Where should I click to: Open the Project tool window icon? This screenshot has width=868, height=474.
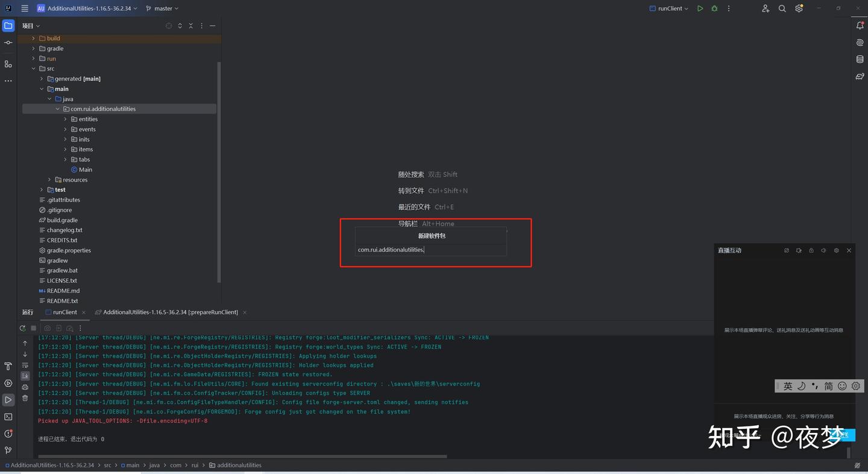[8, 25]
